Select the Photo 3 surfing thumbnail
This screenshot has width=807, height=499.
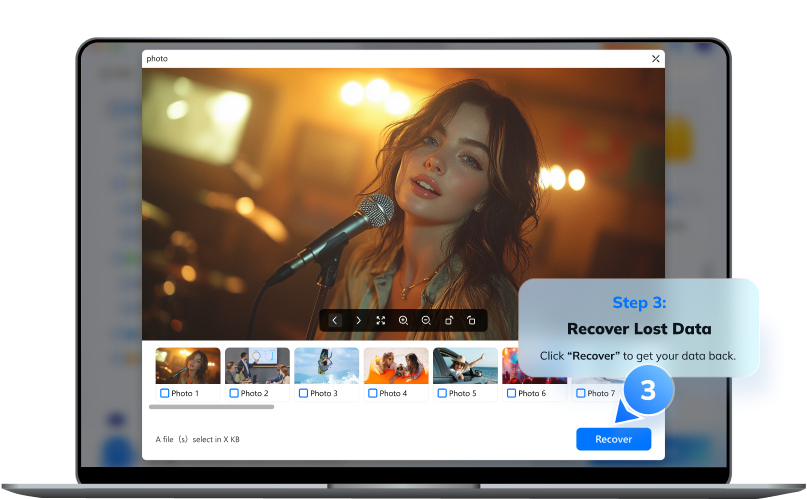point(327,366)
